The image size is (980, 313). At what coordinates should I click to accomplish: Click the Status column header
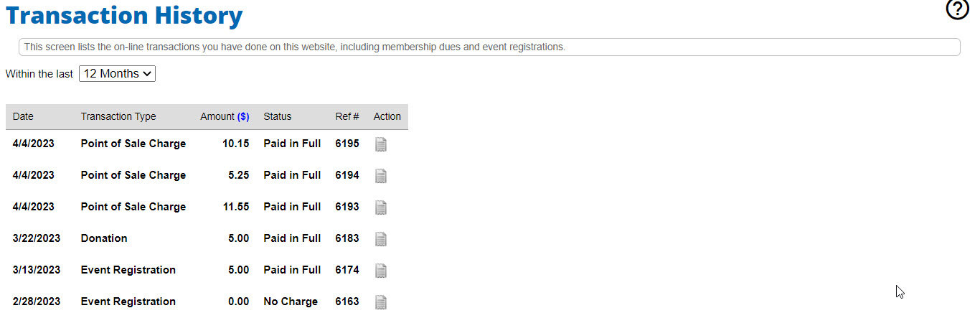point(278,116)
